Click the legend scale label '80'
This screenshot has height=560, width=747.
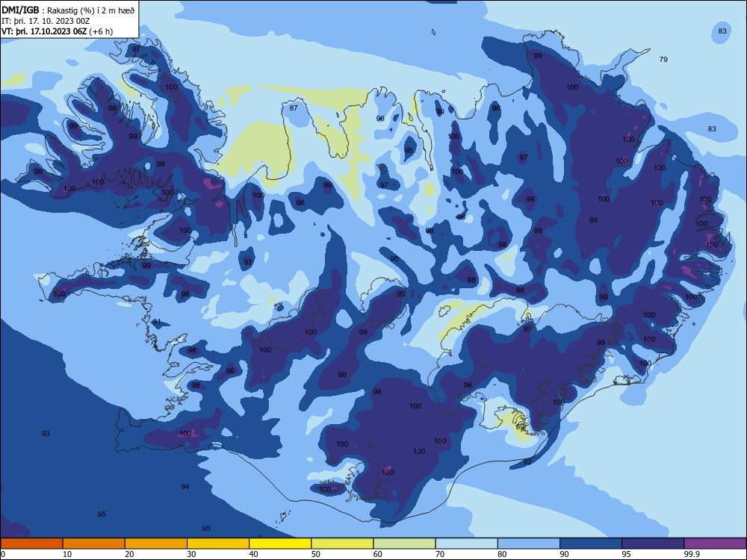point(502,554)
